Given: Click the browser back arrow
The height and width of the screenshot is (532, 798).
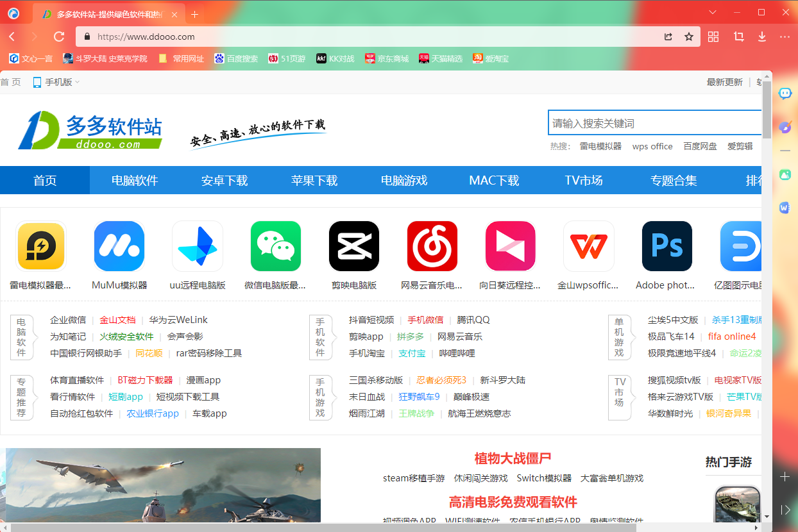Looking at the screenshot, I should [12, 37].
